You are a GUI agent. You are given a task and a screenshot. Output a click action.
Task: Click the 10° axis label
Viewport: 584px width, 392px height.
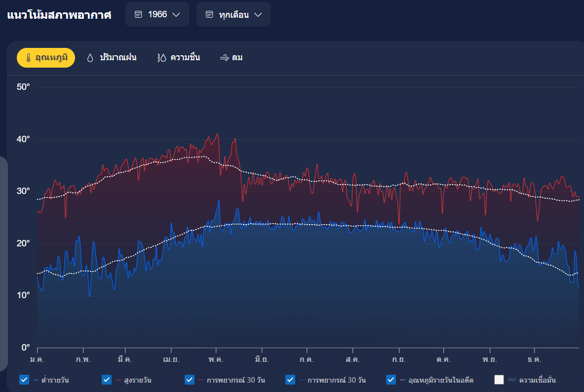click(x=23, y=295)
